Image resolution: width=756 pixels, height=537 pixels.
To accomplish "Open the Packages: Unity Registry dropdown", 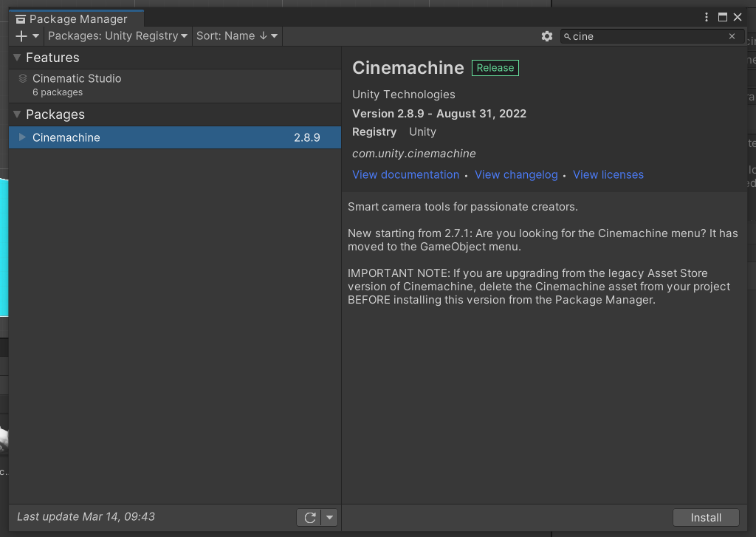I will (x=117, y=36).
